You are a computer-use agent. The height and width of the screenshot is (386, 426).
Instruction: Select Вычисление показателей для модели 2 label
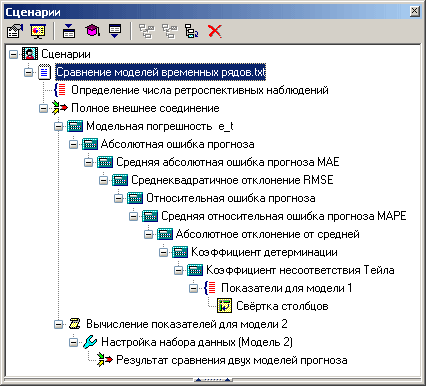pyautogui.click(x=187, y=324)
